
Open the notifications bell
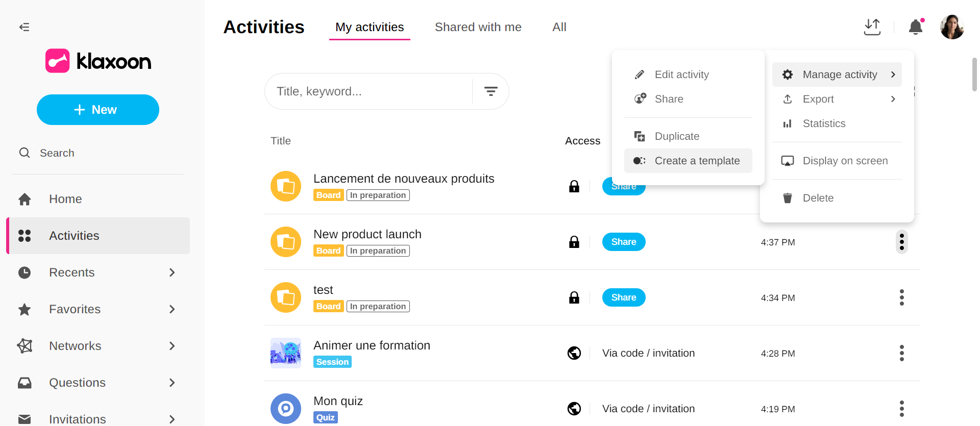pos(916,27)
